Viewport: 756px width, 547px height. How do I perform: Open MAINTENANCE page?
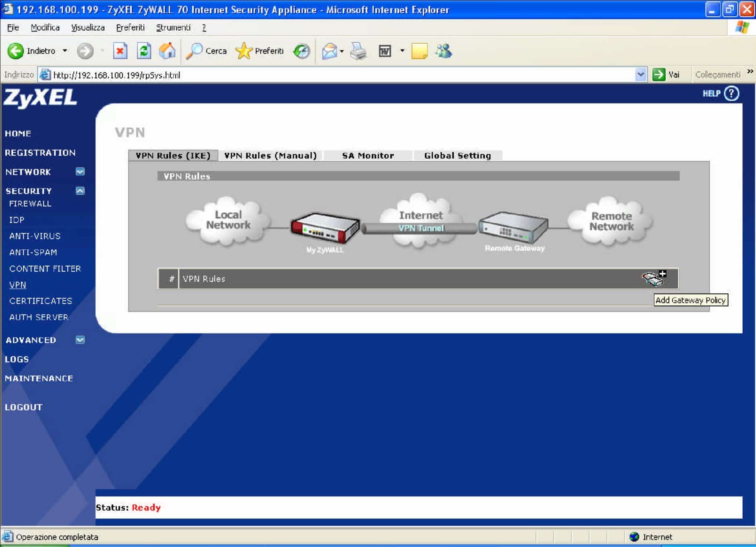[x=39, y=378]
